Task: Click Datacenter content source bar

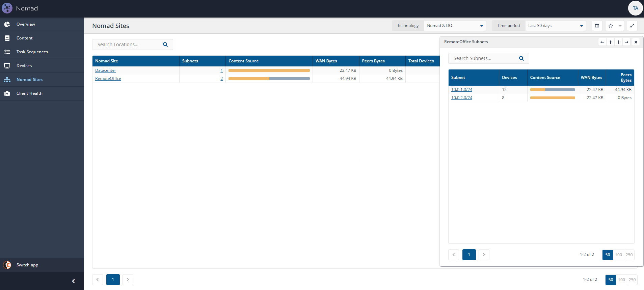Action: click(269, 70)
